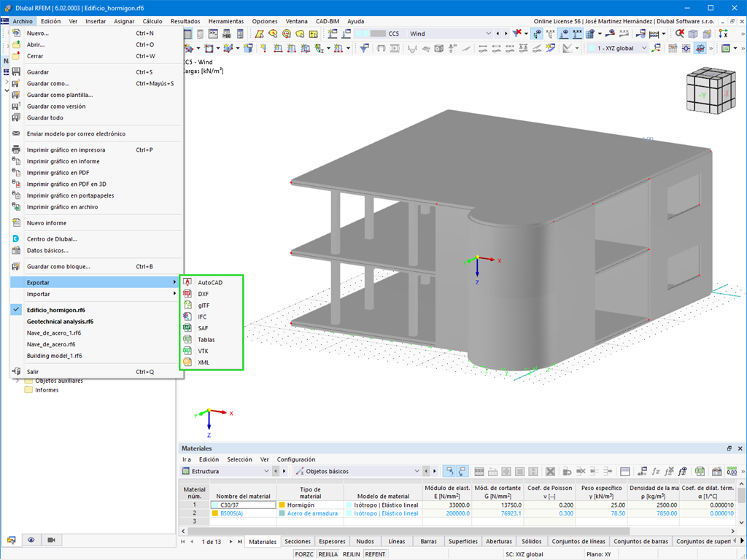The image size is (747, 560).
Task: Switch to the Conjuntos de barras tab
Action: (640, 542)
